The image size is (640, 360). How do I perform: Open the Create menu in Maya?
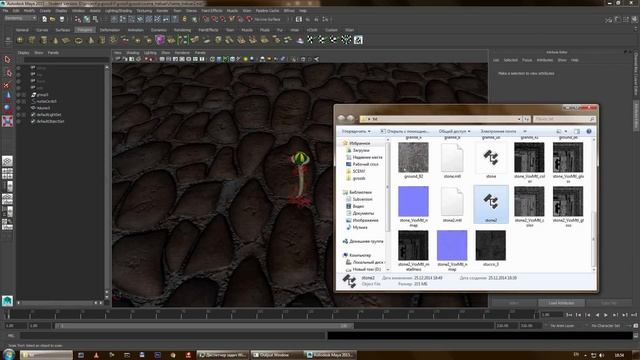[x=45, y=11]
